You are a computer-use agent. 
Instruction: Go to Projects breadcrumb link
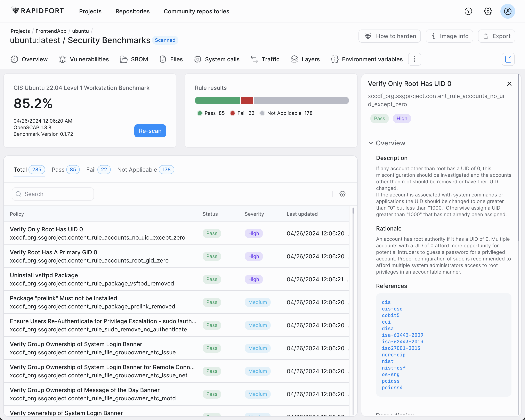pyautogui.click(x=20, y=31)
